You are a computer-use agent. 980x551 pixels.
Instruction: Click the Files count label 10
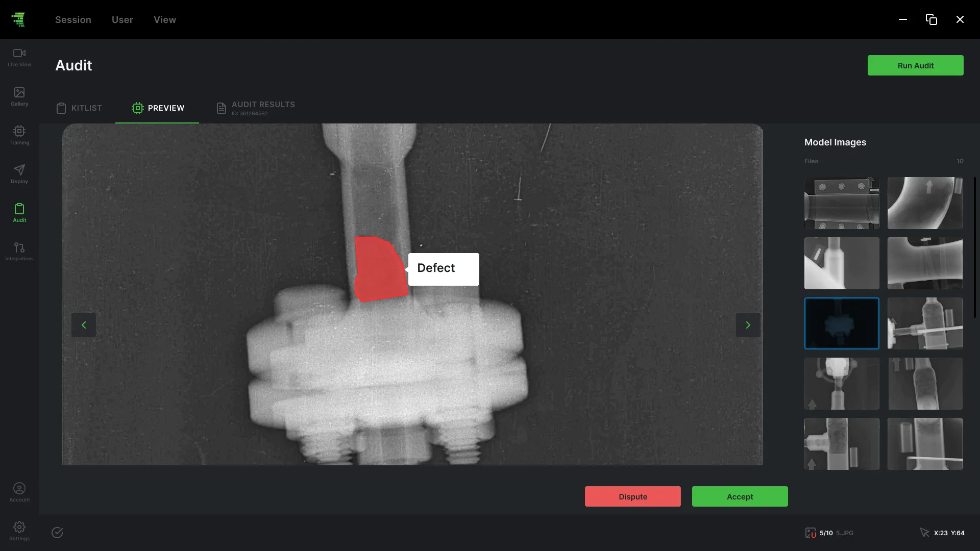coord(960,161)
